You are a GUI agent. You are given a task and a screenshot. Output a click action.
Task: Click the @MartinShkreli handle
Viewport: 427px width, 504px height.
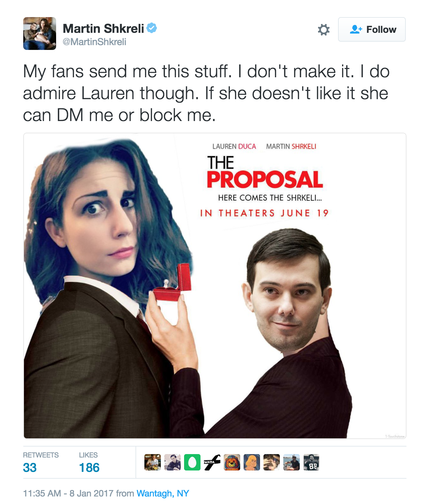click(x=94, y=42)
